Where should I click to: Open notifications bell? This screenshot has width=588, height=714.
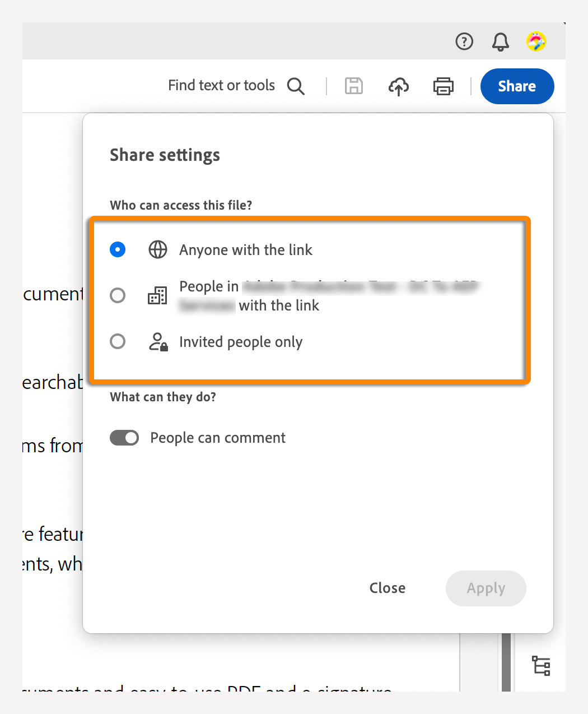pyautogui.click(x=500, y=41)
